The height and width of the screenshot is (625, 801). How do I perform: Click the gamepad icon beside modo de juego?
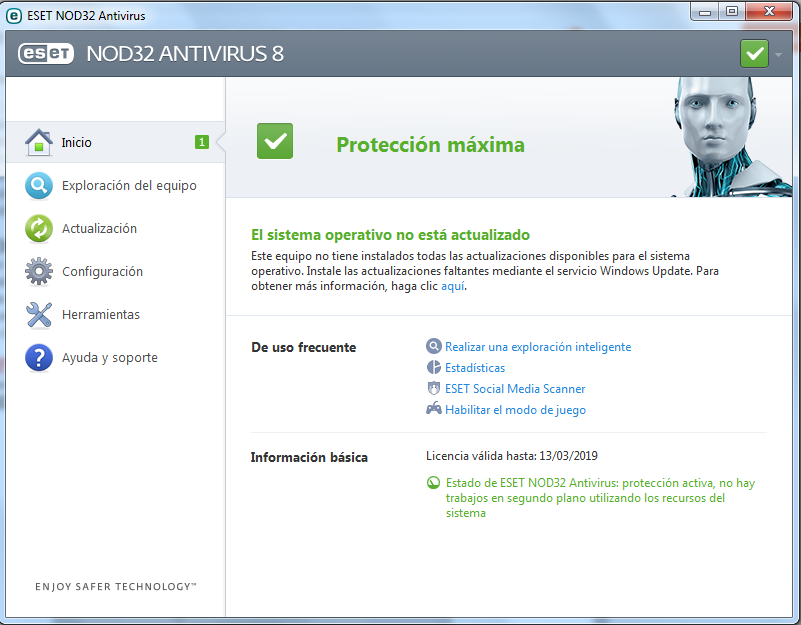pos(434,409)
